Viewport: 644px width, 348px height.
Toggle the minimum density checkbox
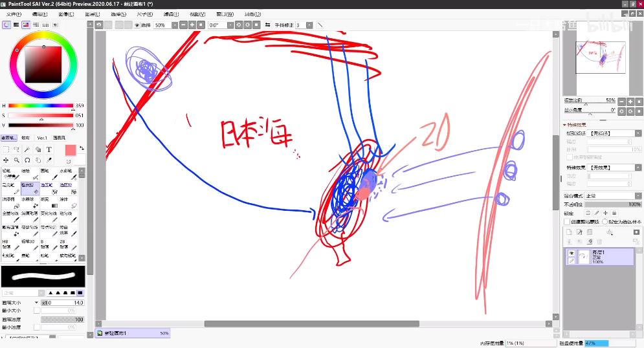tap(36, 327)
